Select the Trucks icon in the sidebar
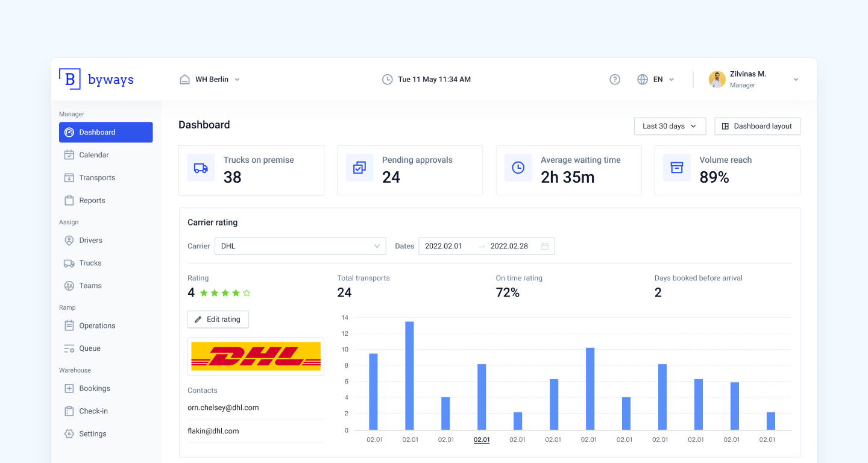 point(68,263)
